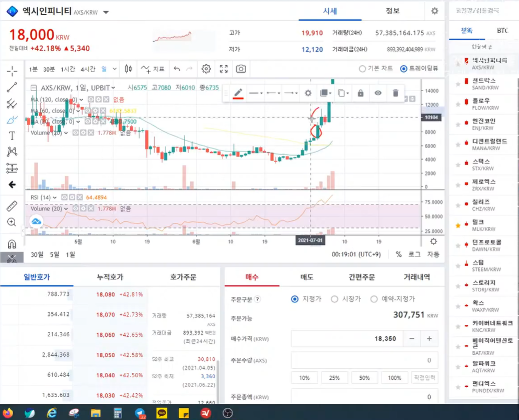Collapse the chart legend box
519x420 pixels.
(x=33, y=88)
